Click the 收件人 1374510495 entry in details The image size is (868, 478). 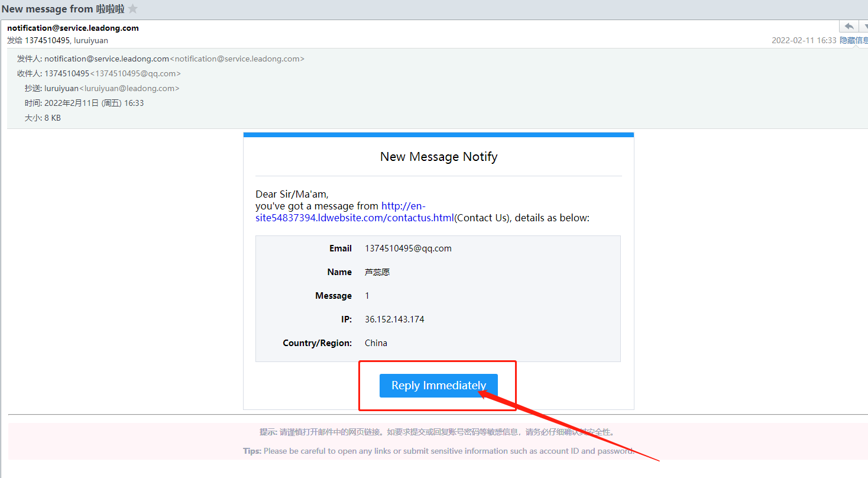coord(66,73)
